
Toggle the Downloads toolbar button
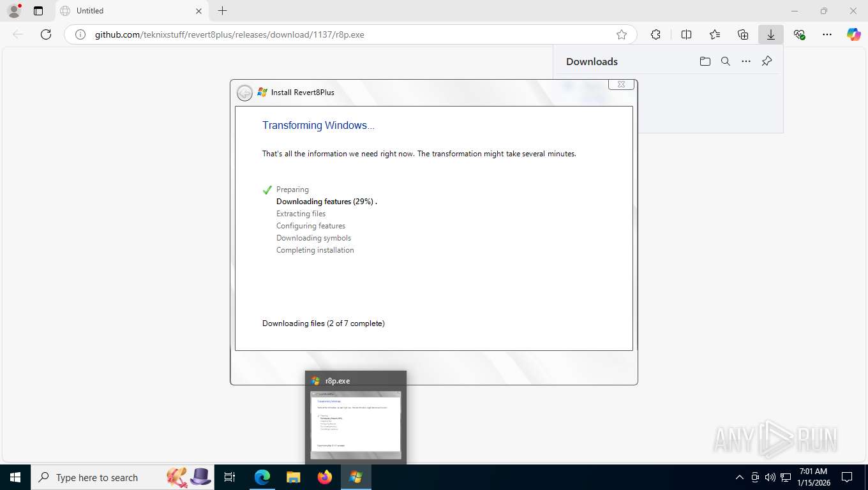pos(771,34)
